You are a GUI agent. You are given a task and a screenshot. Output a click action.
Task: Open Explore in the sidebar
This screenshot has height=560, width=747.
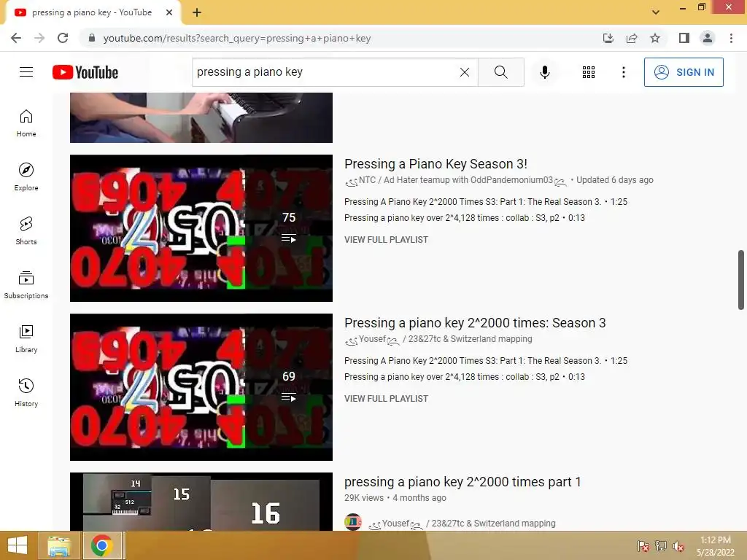pyautogui.click(x=26, y=177)
